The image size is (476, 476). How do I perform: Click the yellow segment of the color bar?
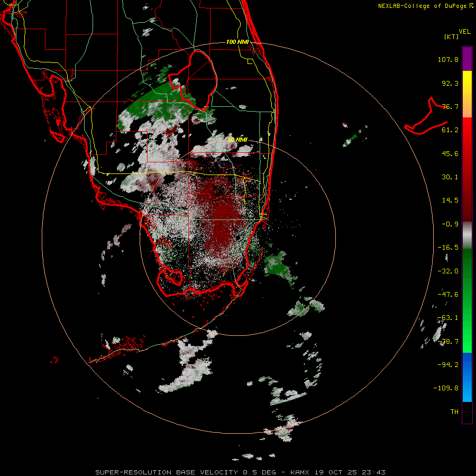467,83
